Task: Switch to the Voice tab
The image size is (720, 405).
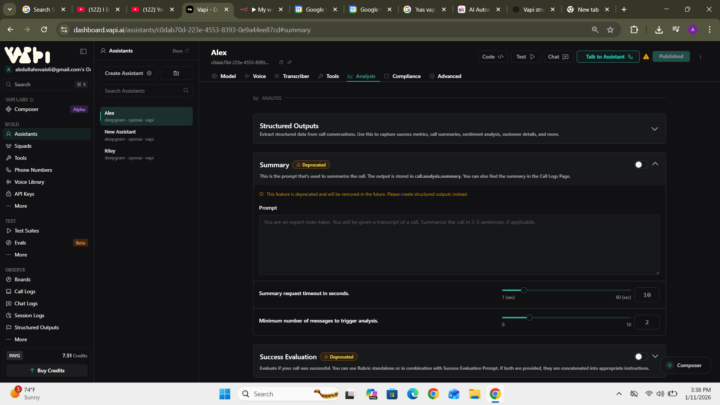Action: [255, 76]
